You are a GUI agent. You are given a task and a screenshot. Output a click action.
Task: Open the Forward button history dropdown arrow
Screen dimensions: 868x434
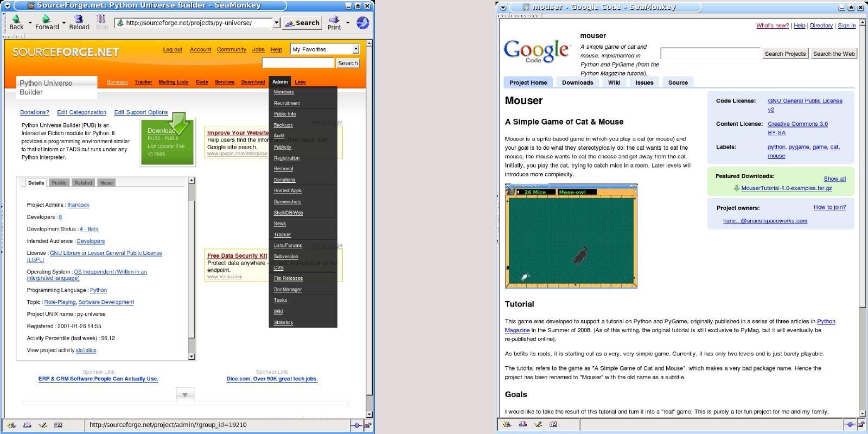64,23
